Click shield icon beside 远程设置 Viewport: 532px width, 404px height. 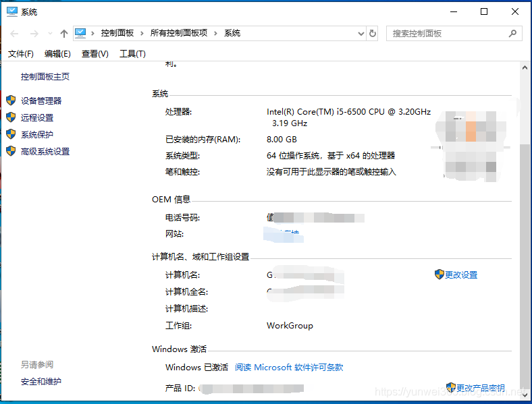click(11, 117)
